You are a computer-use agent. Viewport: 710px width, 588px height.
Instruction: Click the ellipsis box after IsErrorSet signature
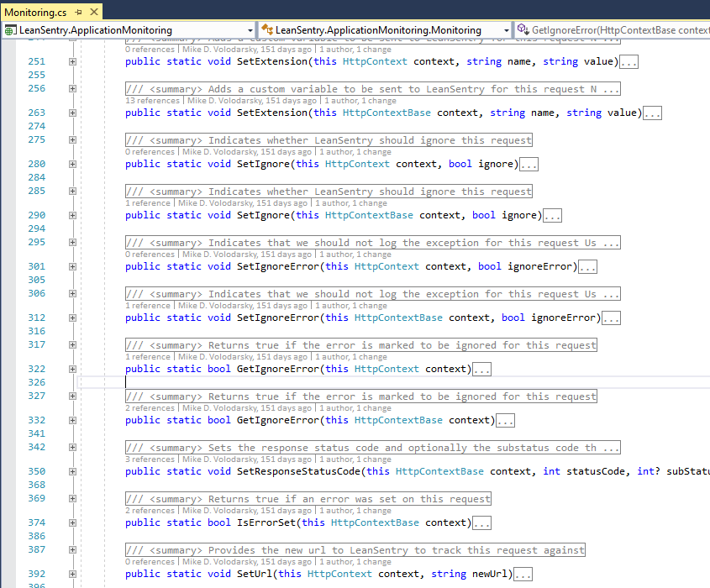pyautogui.click(x=481, y=523)
